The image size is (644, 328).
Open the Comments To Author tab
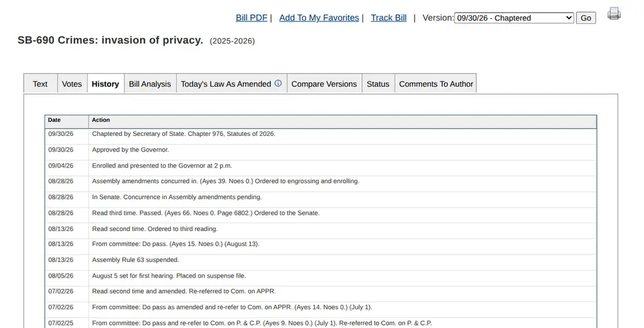click(x=436, y=84)
